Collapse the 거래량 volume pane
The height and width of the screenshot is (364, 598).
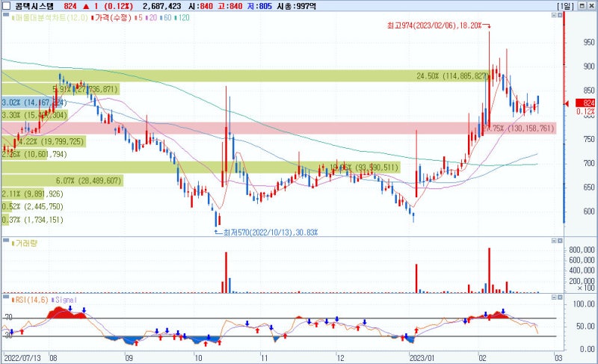click(x=554, y=241)
